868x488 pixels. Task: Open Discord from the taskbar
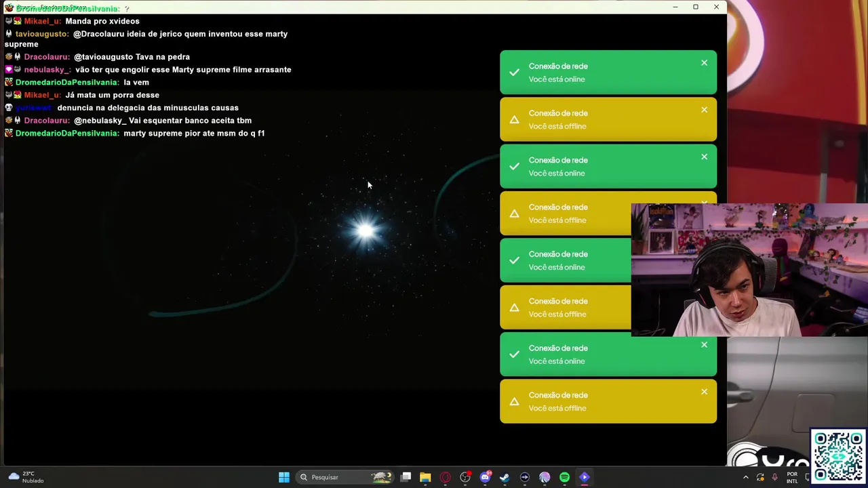pos(485,477)
